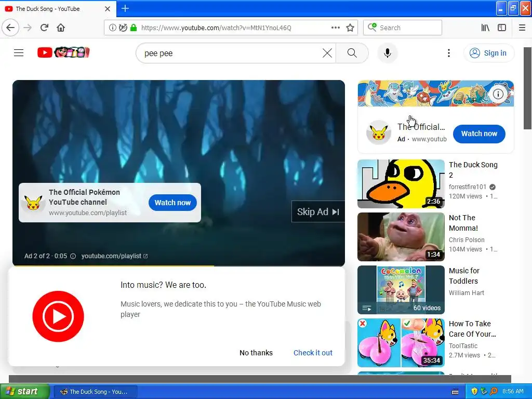Viewport: 532px width, 399px height.
Task: Click How To Take Care Of Your... title
Action: coord(472,328)
